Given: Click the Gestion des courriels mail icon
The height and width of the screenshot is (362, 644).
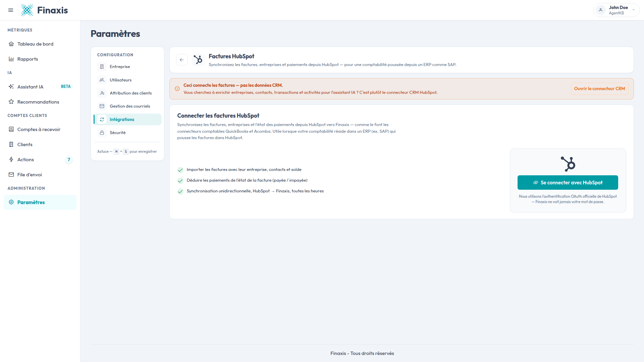Looking at the screenshot, I should (x=102, y=106).
